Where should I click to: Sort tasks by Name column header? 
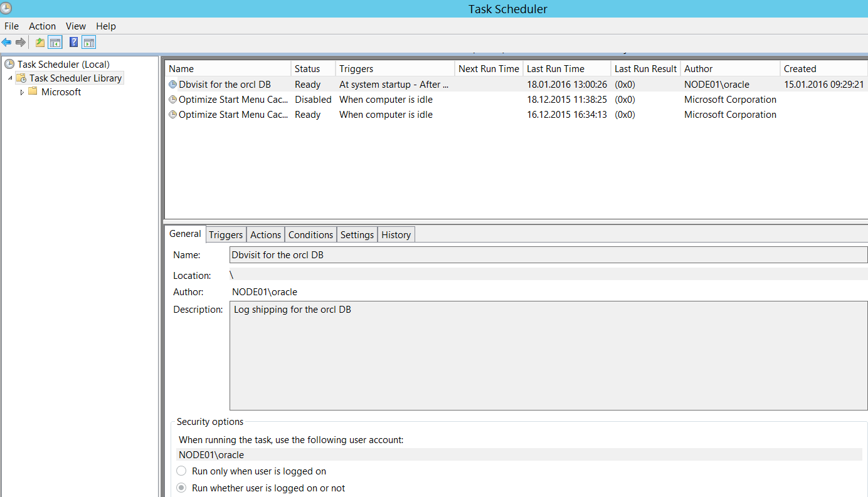pos(228,68)
